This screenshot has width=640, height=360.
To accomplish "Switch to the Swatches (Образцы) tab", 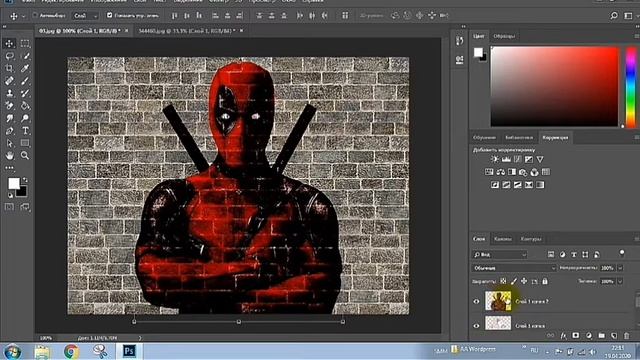I will click(504, 36).
